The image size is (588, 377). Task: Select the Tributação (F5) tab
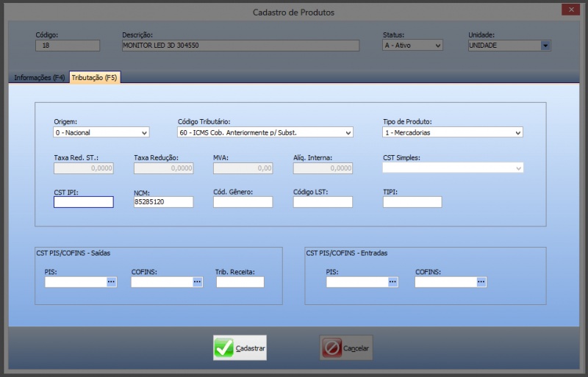click(x=95, y=78)
